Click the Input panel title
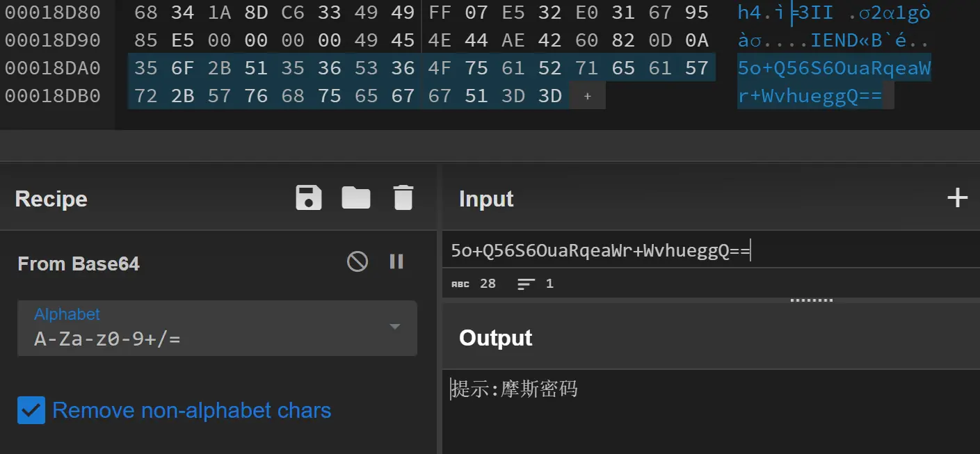Image resolution: width=980 pixels, height=454 pixels. (485, 199)
